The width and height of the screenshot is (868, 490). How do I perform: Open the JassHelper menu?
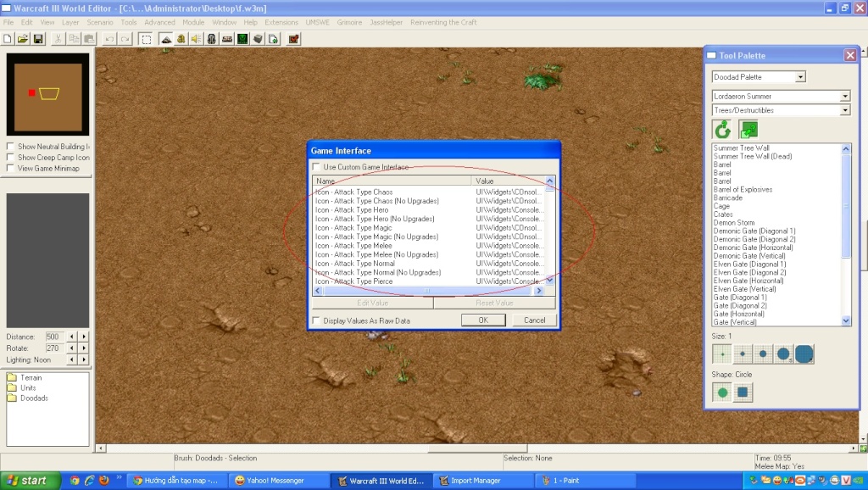386,22
